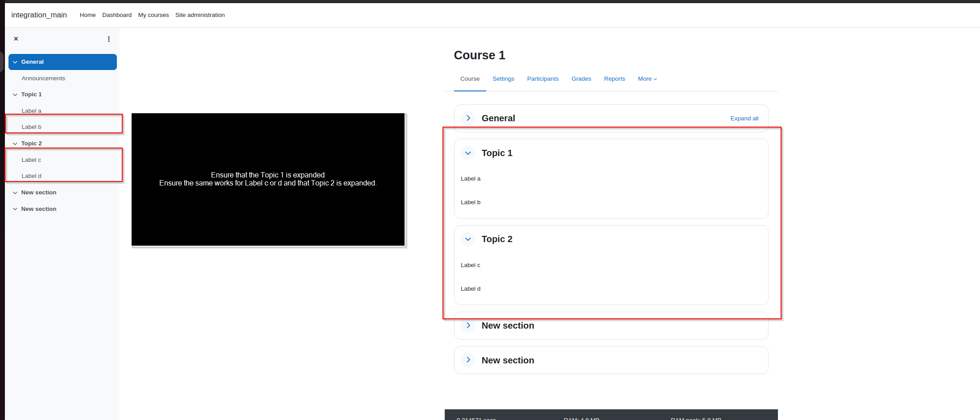
Task: Select Label b in course index
Action: point(31,127)
